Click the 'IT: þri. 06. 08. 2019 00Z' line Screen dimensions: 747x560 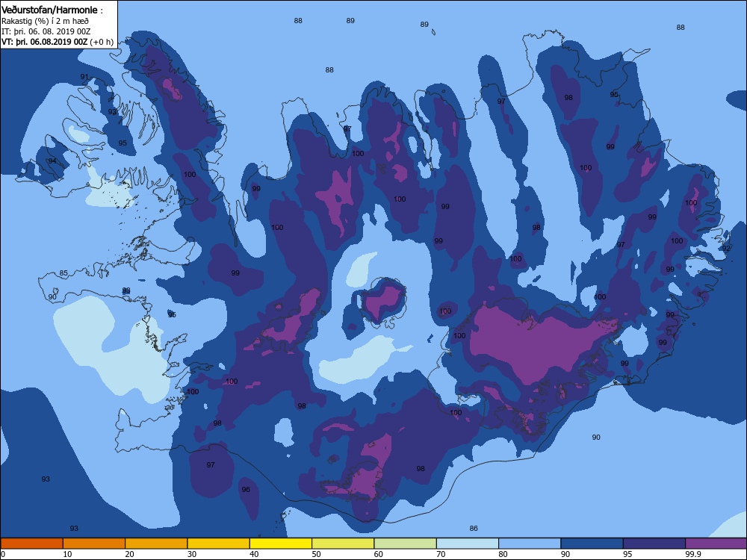pyautogui.click(x=46, y=31)
